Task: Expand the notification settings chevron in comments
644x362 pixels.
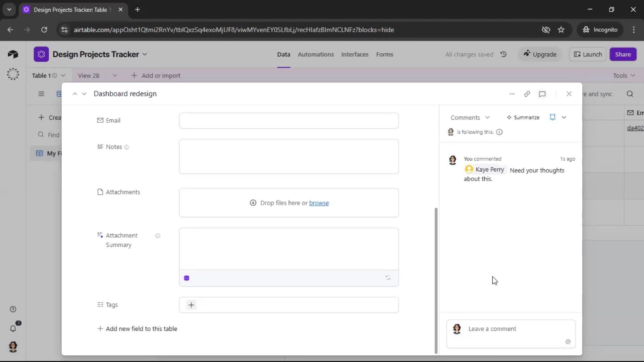Action: [x=564, y=117]
